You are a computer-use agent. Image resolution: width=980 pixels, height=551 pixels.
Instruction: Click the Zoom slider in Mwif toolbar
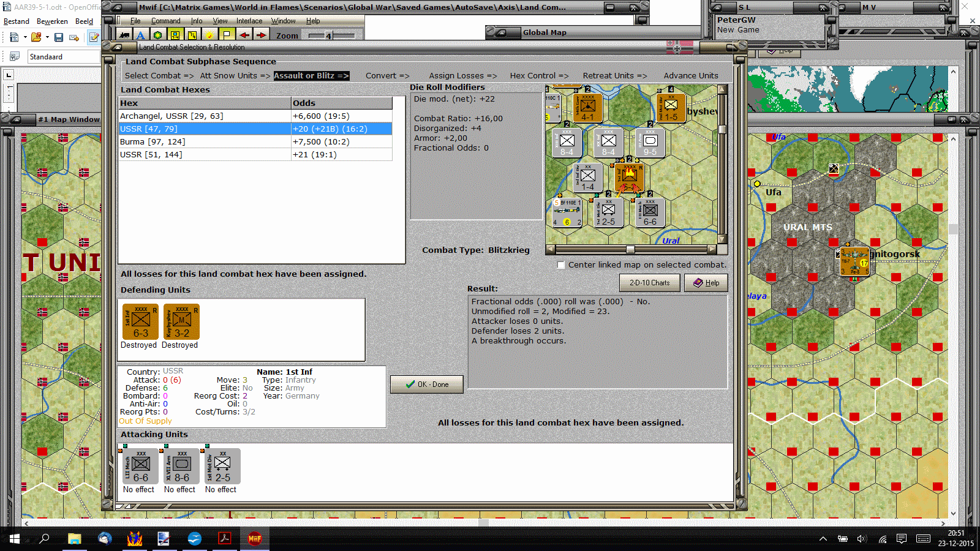coord(328,36)
